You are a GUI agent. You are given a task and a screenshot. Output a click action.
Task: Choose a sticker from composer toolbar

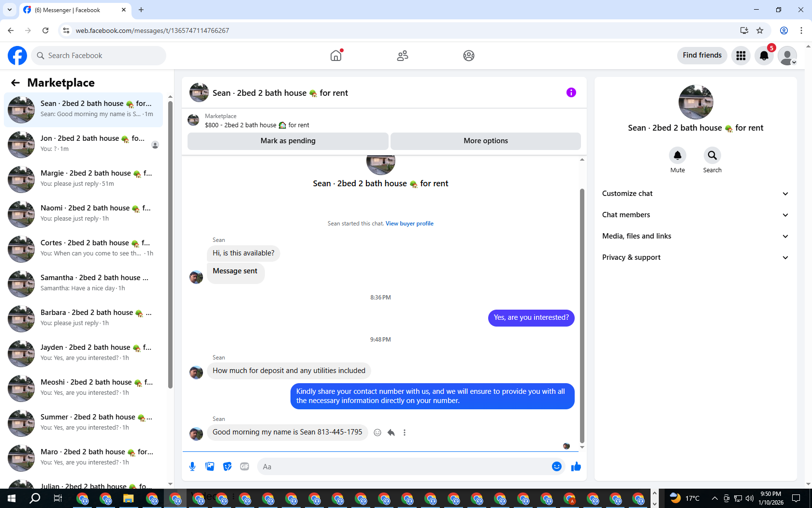(227, 466)
